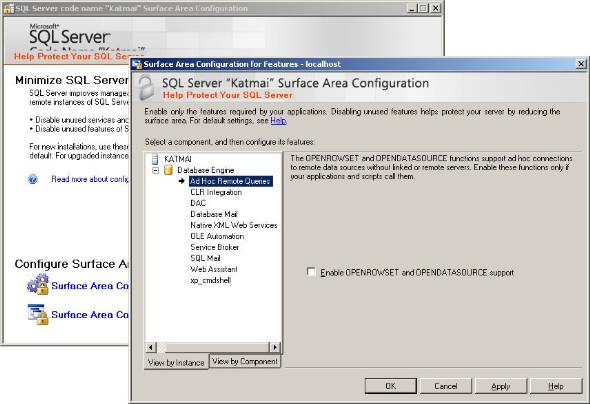Viewport: 590px width, 404px height.
Task: Switch to View by Component tab
Action: click(x=245, y=361)
